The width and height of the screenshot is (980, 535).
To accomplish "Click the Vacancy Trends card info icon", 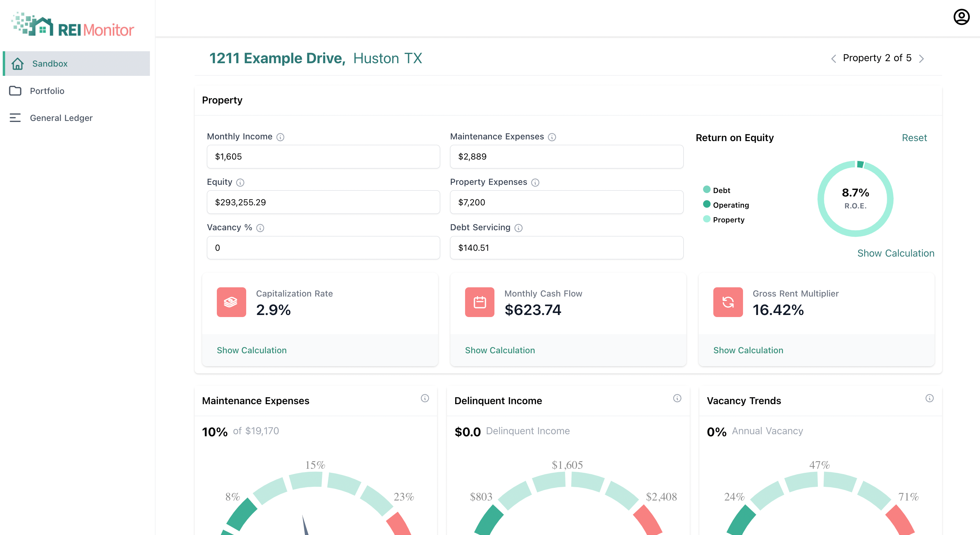I will [929, 398].
